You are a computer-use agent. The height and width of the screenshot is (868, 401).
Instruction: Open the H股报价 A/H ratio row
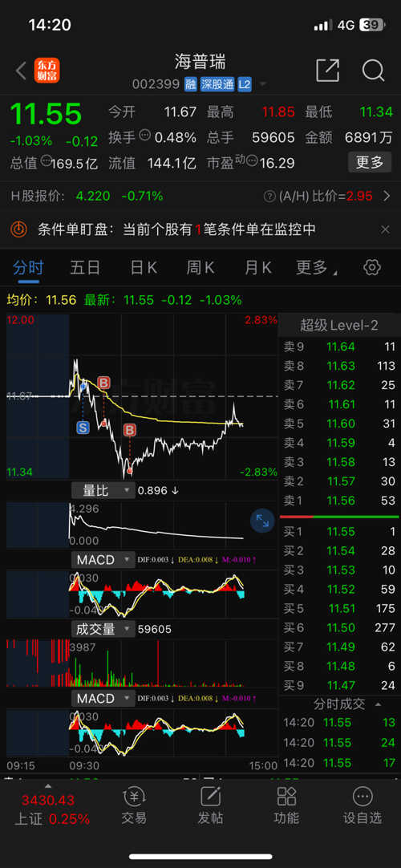(200, 196)
